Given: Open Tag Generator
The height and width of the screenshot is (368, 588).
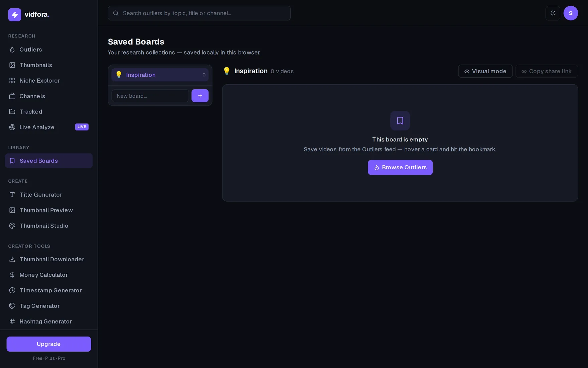Looking at the screenshot, I should coord(49,306).
